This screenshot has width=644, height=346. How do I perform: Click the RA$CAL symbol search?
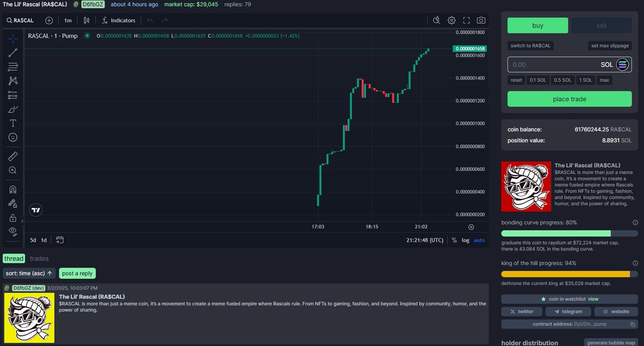coord(21,20)
